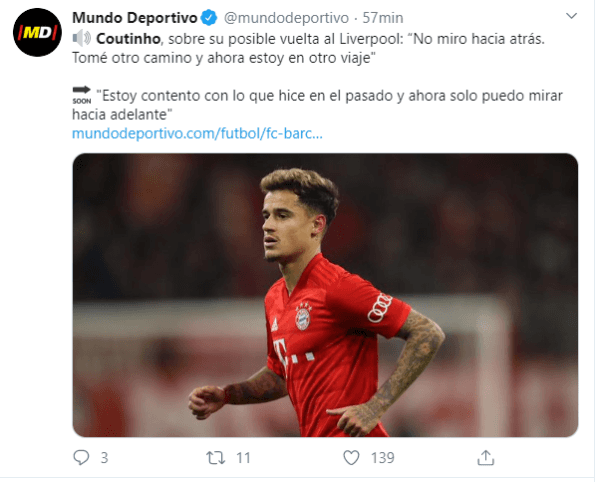Open the Mundo Deportivo account name

135,18
